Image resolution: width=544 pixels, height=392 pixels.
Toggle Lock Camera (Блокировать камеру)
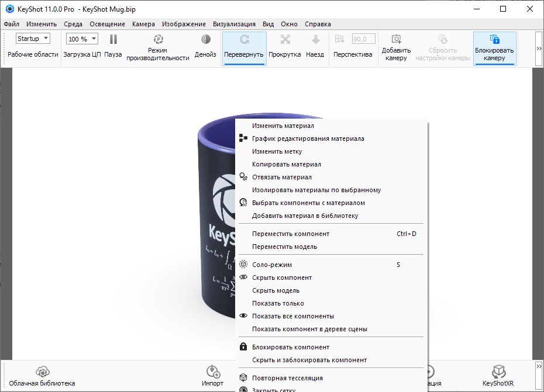pos(494,40)
